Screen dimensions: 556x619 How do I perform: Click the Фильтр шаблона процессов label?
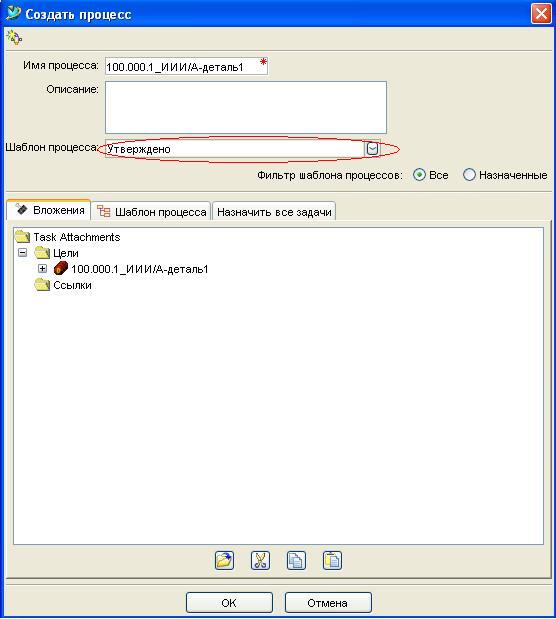point(330,175)
